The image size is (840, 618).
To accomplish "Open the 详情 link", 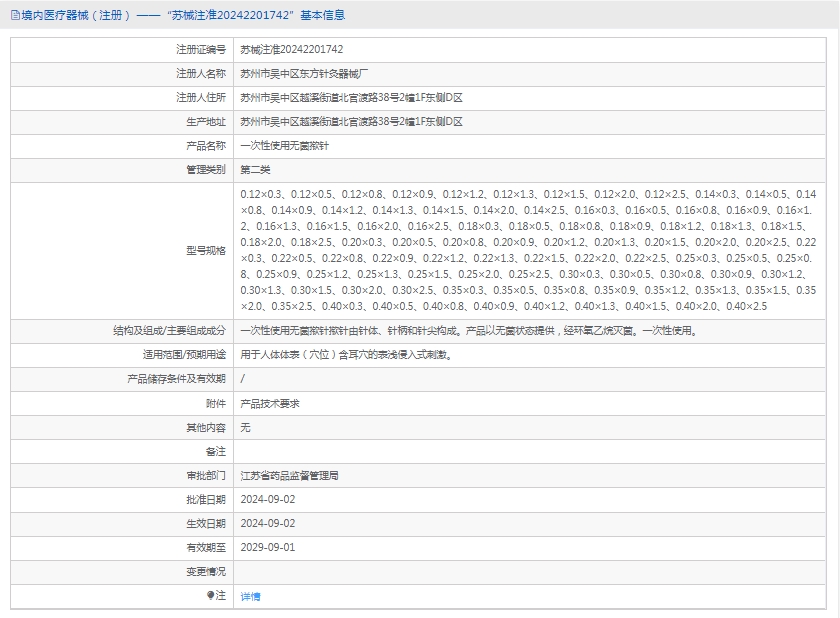I will [250, 596].
